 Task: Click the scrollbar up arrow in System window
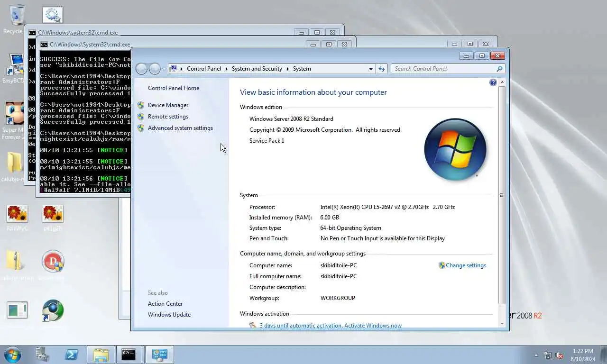502,82
